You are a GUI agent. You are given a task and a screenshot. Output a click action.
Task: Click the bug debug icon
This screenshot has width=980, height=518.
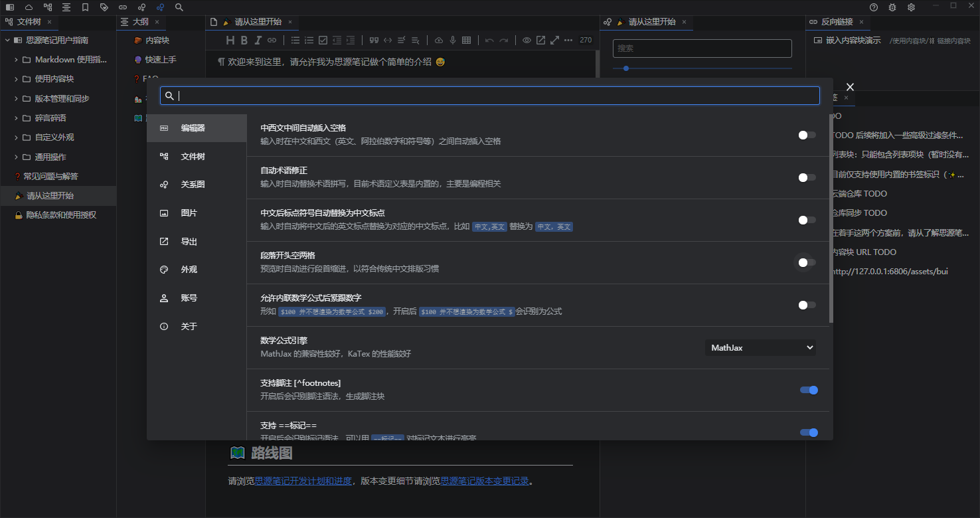(x=892, y=7)
